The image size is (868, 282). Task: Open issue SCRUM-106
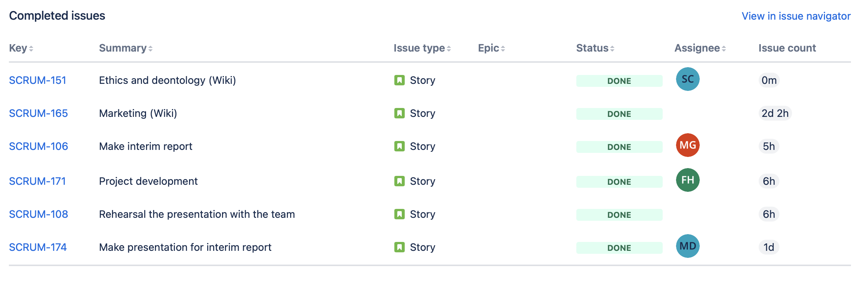[x=38, y=146]
